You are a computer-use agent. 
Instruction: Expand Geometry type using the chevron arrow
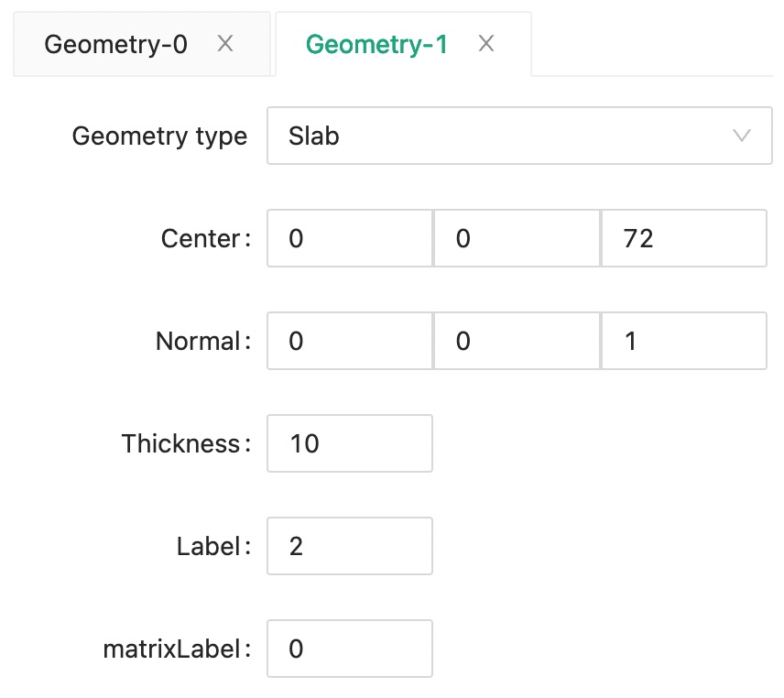tap(742, 136)
